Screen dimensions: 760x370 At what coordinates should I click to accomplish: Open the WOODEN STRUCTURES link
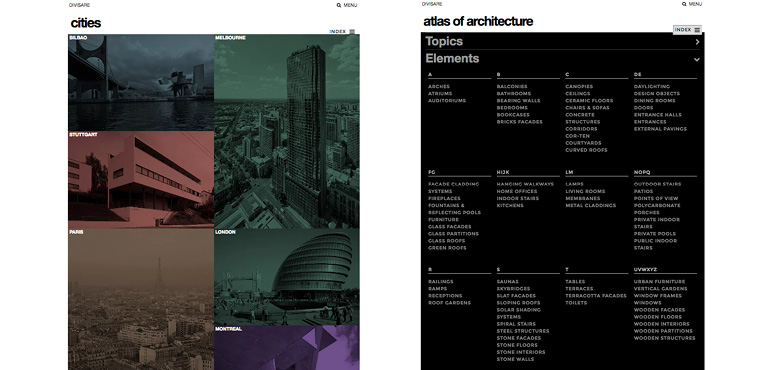(x=665, y=338)
